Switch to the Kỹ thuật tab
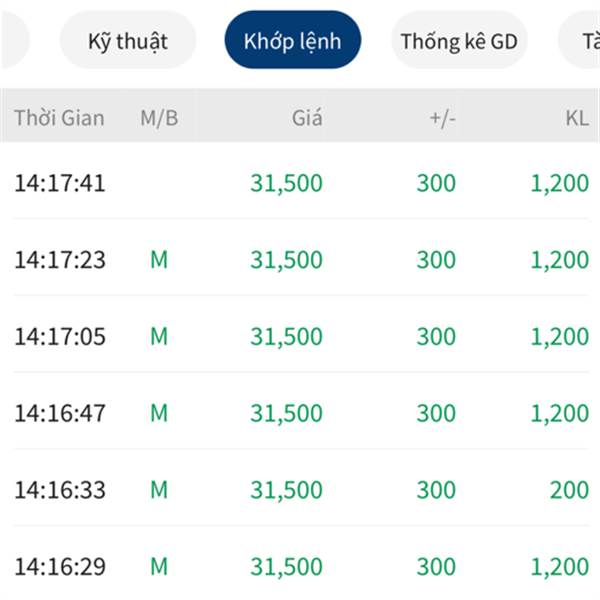Viewport: 600px width, 600px height. (x=128, y=41)
